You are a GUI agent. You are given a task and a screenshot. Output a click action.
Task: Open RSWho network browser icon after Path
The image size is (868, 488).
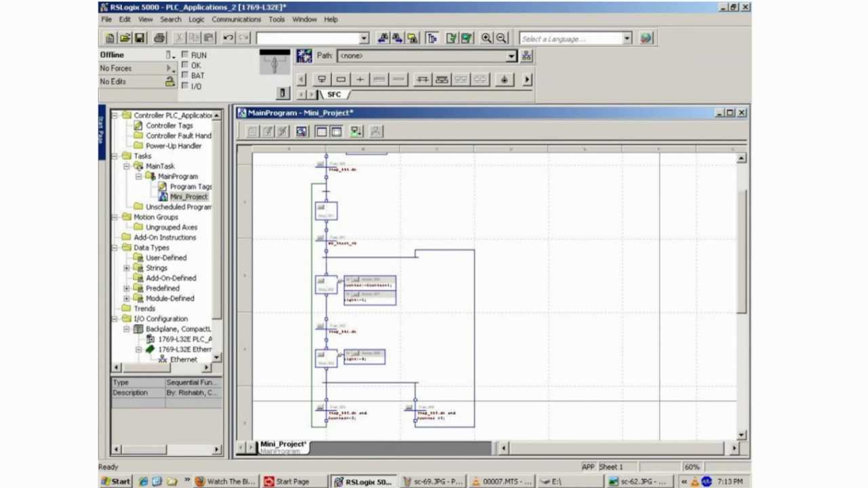526,56
